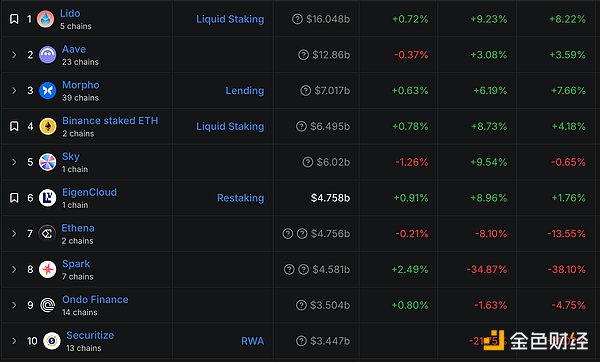Open the Ethena protocol page link
The image size is (600, 362).
point(78,228)
